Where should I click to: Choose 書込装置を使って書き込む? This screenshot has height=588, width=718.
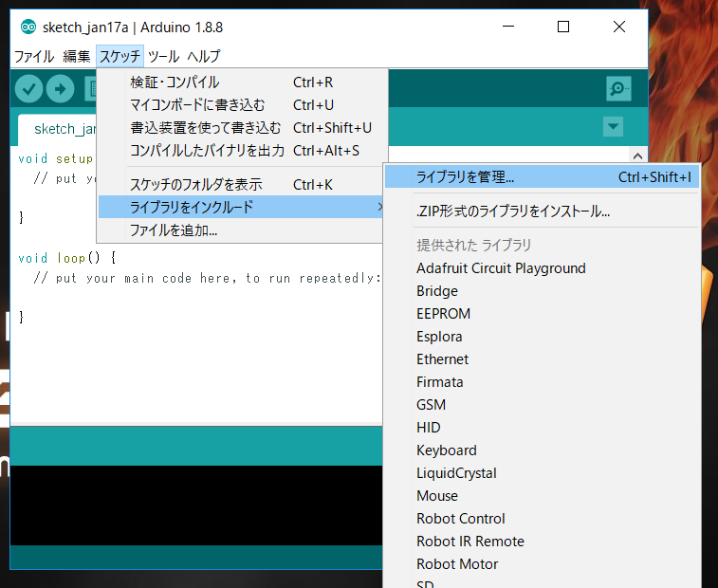tap(242, 128)
